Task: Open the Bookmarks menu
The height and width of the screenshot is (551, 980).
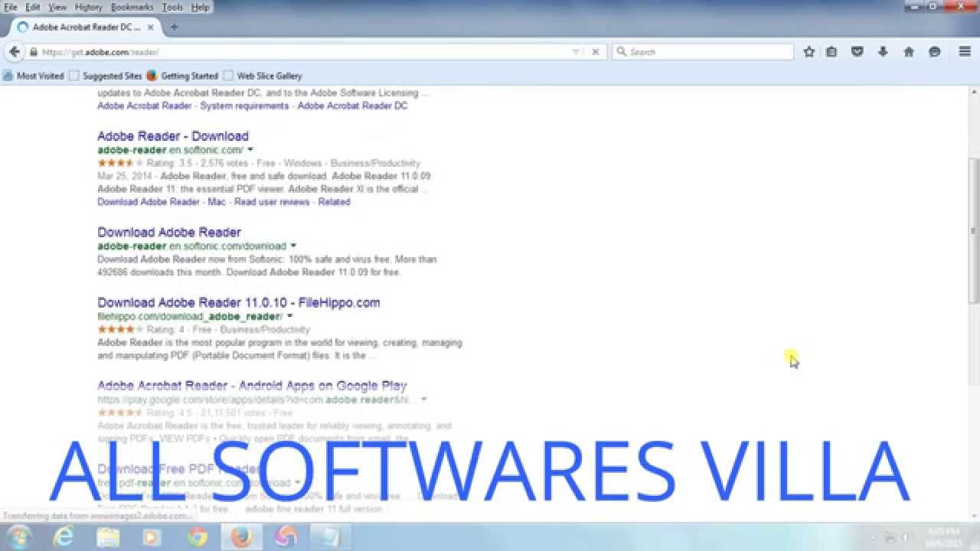Action: pos(132,7)
